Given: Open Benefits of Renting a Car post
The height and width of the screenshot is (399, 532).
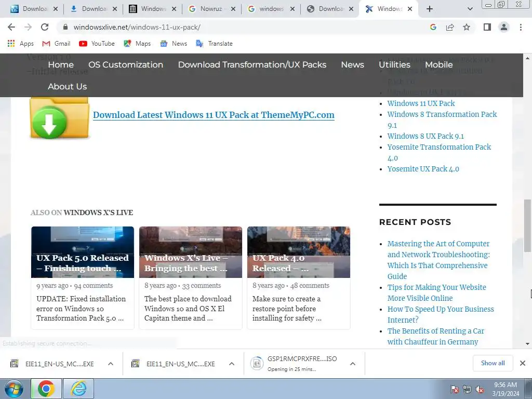Looking at the screenshot, I should tap(436, 336).
